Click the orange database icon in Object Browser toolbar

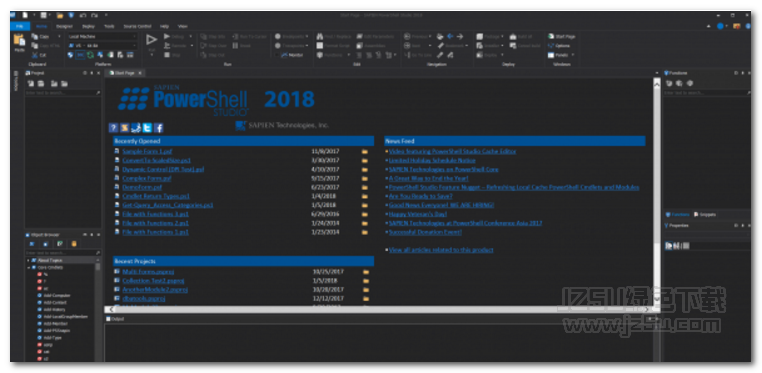click(74, 244)
